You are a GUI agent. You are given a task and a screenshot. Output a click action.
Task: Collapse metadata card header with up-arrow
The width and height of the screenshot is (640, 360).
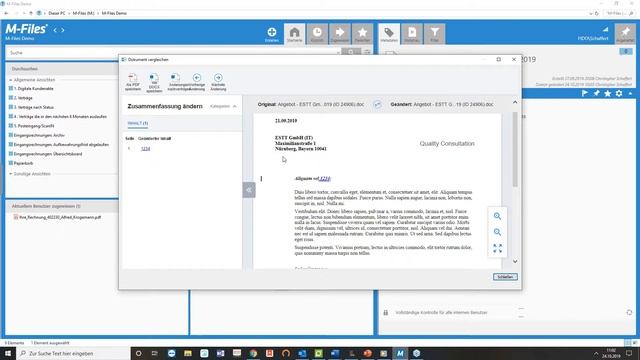click(x=631, y=93)
